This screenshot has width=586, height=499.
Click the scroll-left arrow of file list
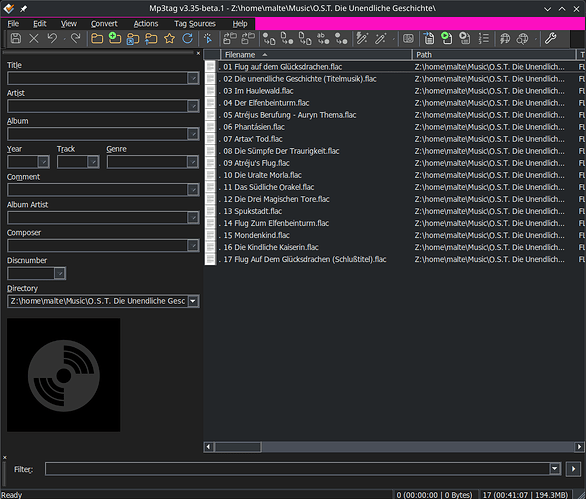point(209,447)
